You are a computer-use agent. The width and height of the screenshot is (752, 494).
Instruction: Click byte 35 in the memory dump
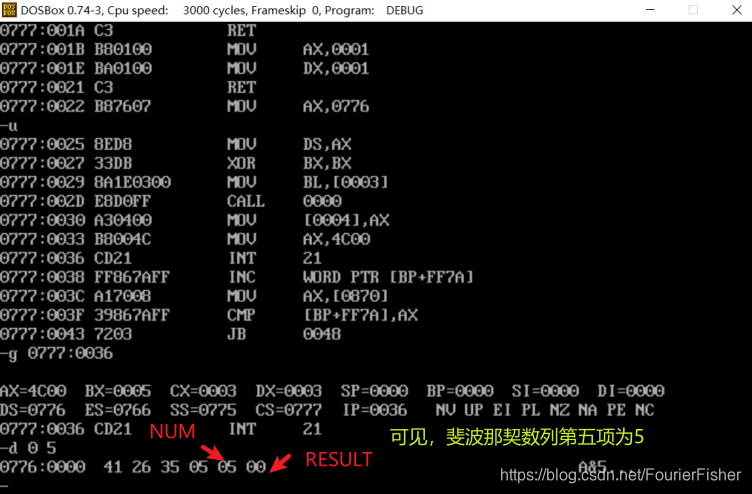[x=170, y=467]
